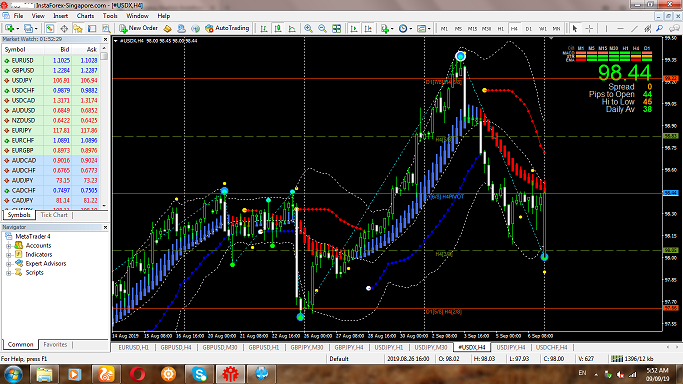Select the AUDCAD row in Market Watch
This screenshot has width=683, height=384.
click(x=51, y=161)
